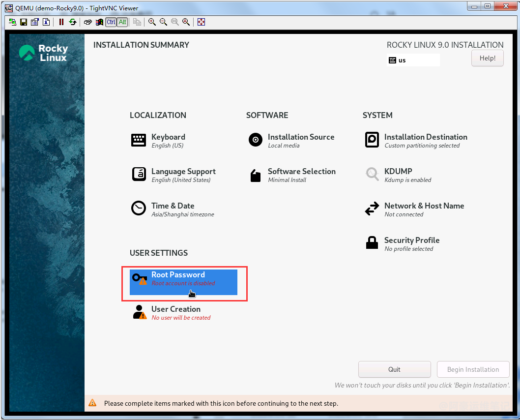Zoom in on the remote display

click(x=152, y=22)
